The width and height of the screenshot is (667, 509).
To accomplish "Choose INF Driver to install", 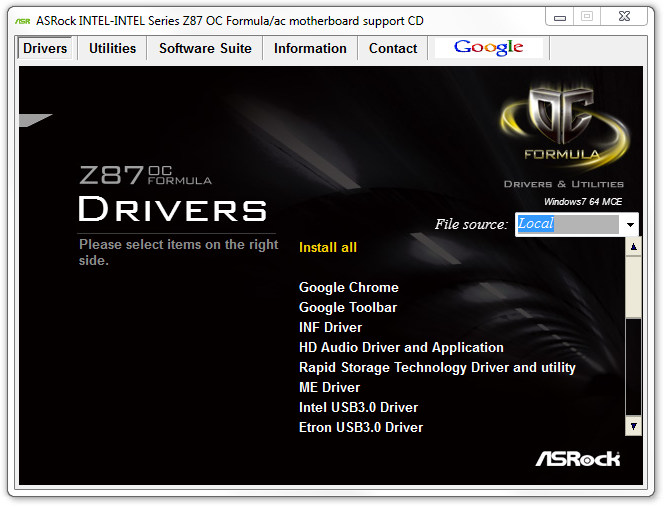I will 330,327.
